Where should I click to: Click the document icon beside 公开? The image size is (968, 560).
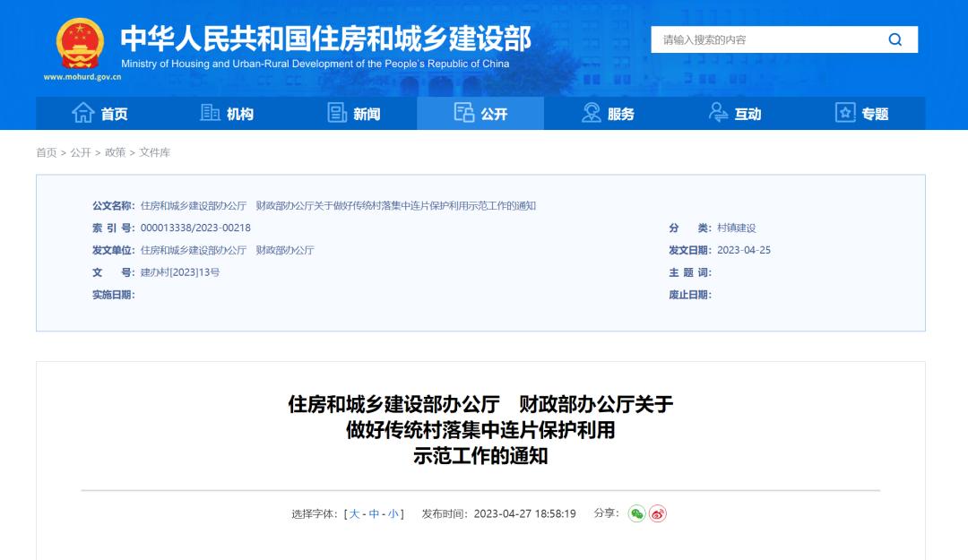click(463, 112)
